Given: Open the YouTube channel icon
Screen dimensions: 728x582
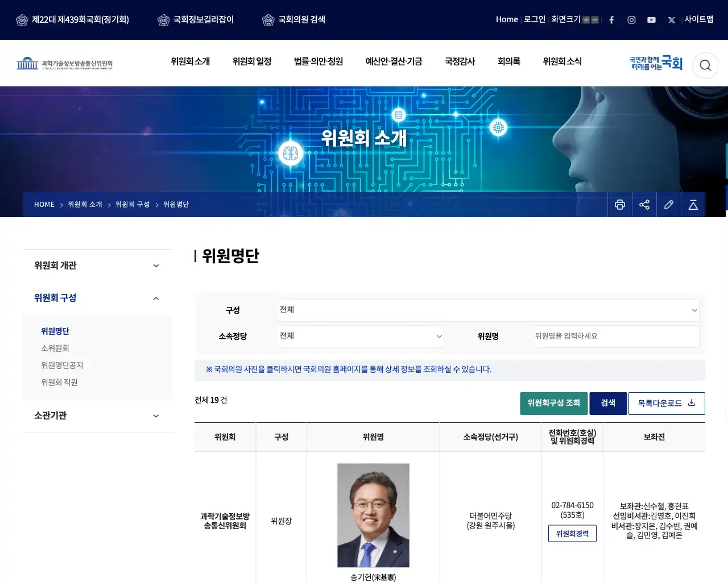Looking at the screenshot, I should click(651, 20).
